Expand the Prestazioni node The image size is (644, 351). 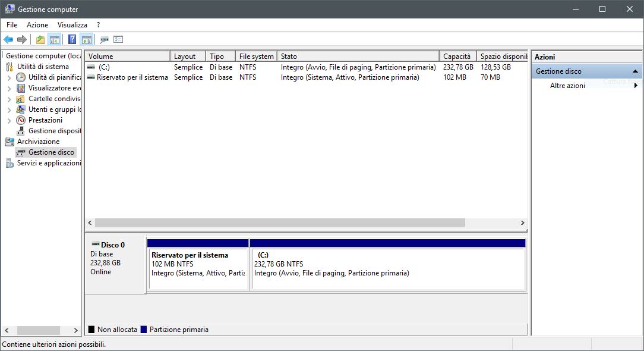pos(9,121)
